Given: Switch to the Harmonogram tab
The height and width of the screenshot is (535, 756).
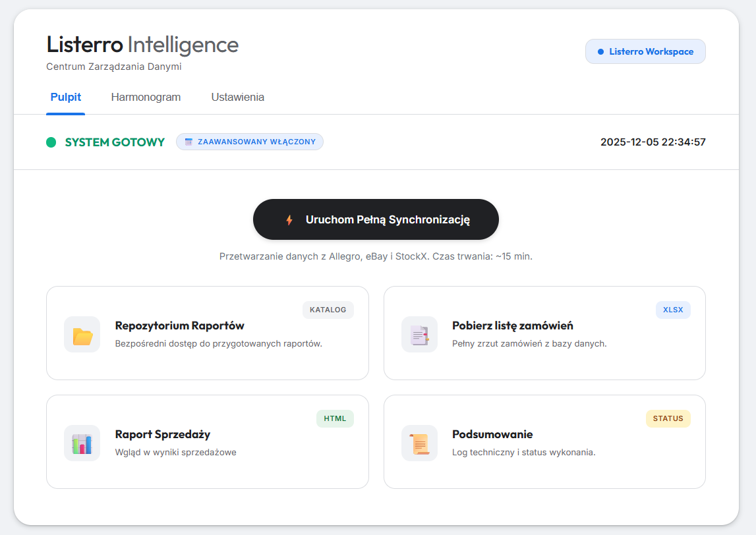Looking at the screenshot, I should (x=146, y=97).
